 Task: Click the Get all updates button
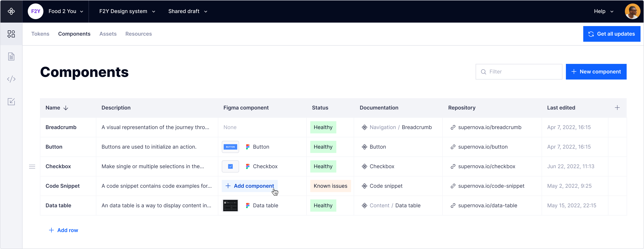click(611, 34)
